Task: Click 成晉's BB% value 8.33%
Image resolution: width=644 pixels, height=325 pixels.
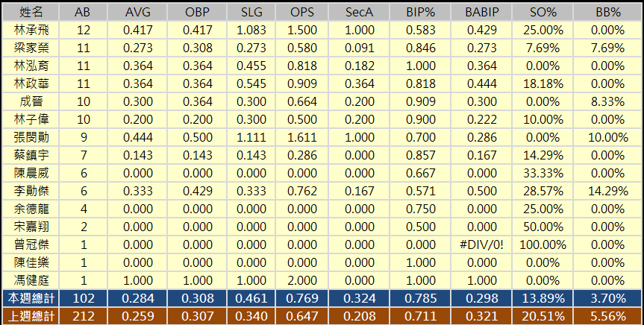Action: [x=608, y=102]
